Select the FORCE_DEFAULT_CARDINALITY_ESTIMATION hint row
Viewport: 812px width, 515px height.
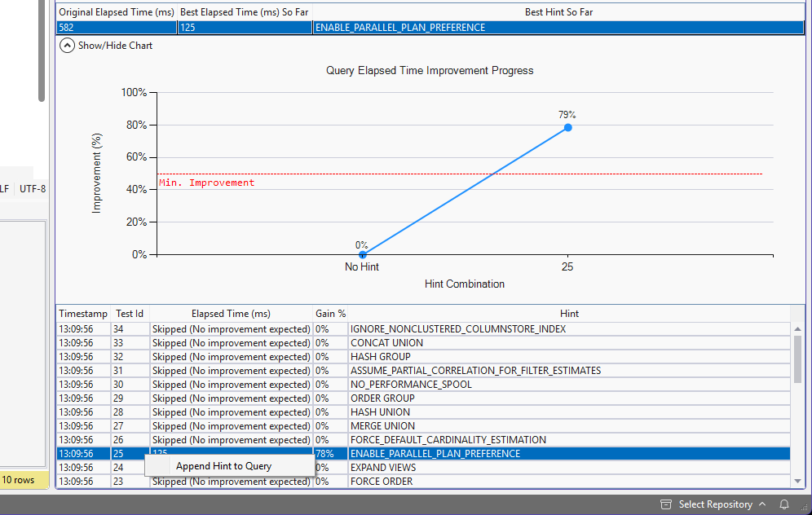point(423,440)
